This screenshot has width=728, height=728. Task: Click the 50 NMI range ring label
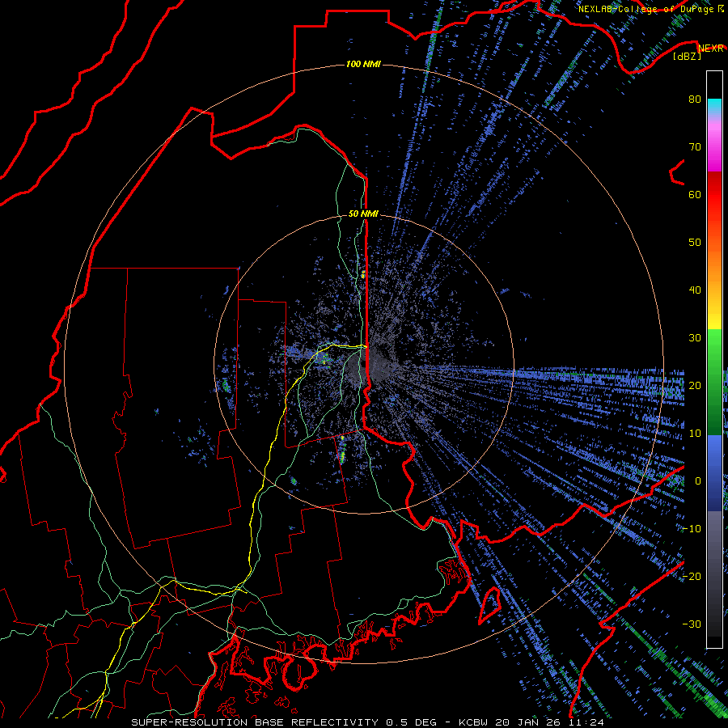[x=363, y=214]
